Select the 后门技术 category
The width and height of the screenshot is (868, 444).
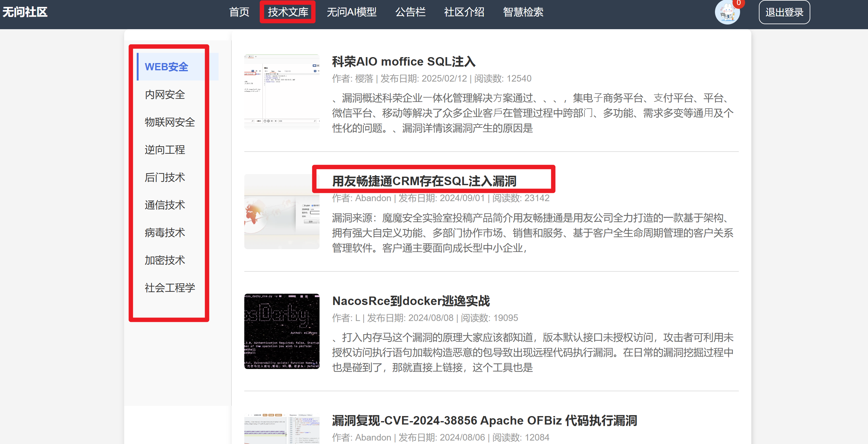pyautogui.click(x=165, y=177)
